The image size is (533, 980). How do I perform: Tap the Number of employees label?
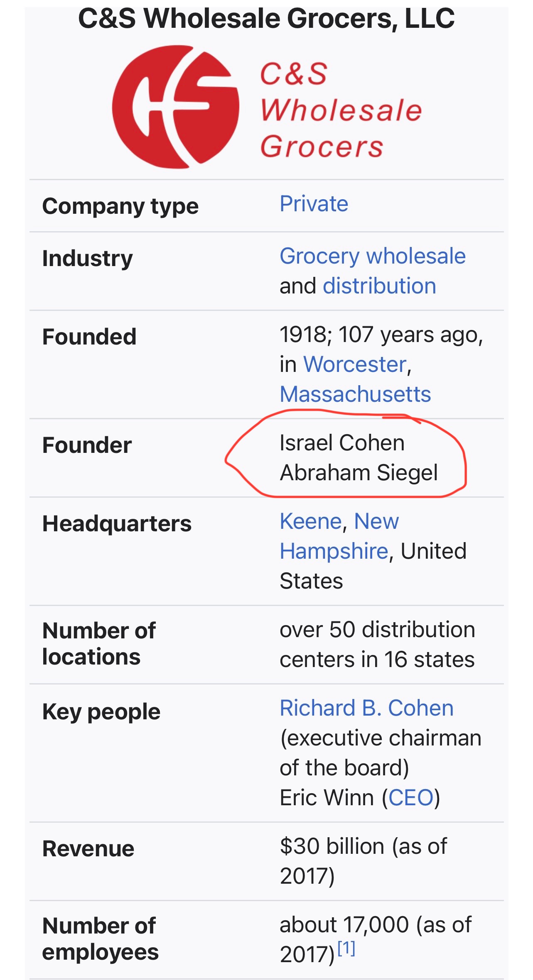click(100, 939)
